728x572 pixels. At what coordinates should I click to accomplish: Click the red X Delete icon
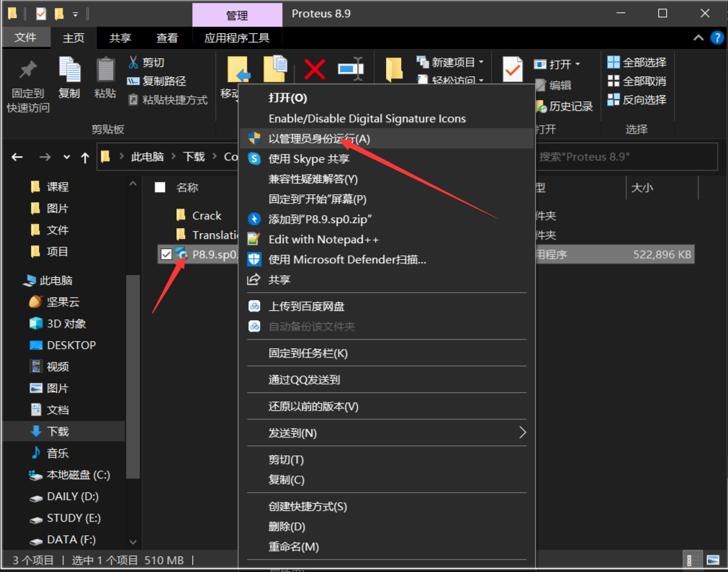pos(315,69)
